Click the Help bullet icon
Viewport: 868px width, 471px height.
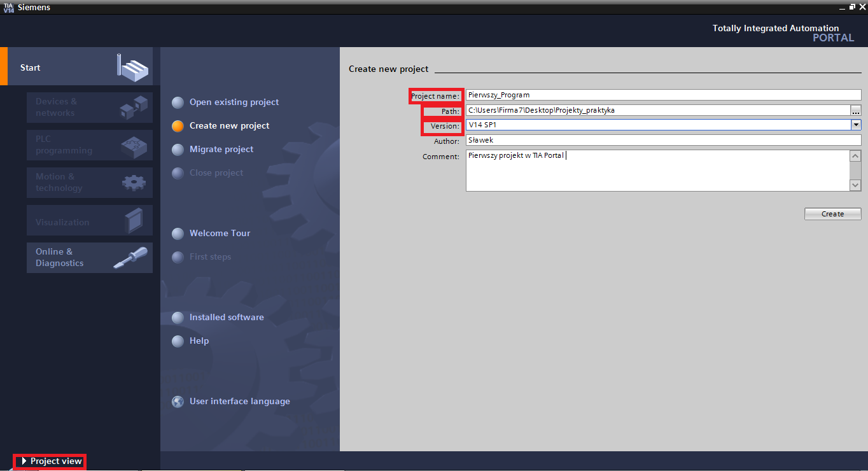pos(178,341)
